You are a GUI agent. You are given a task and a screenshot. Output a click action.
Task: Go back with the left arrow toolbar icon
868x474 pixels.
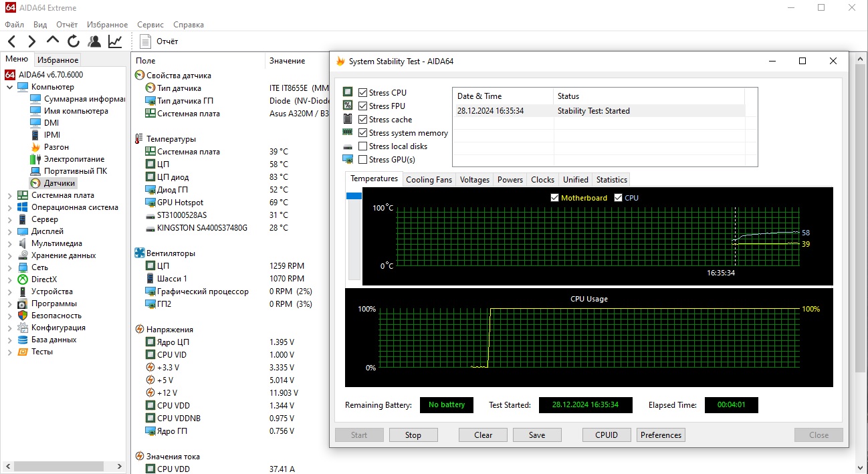11,41
